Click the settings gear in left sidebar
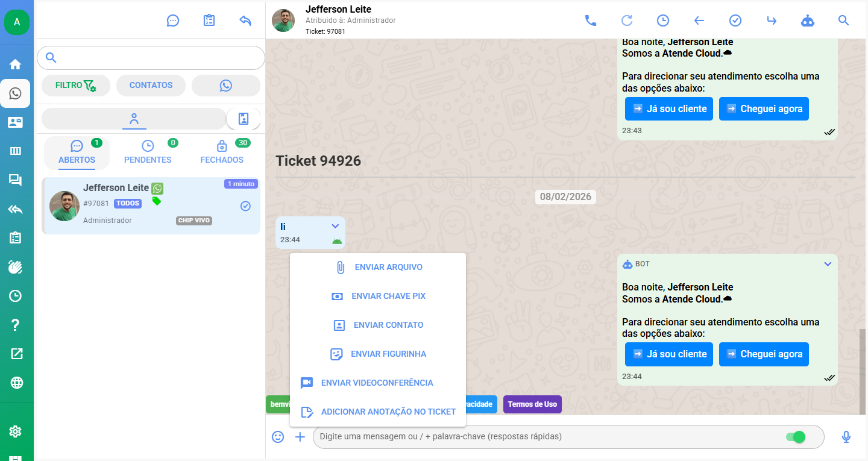 pyautogui.click(x=16, y=431)
